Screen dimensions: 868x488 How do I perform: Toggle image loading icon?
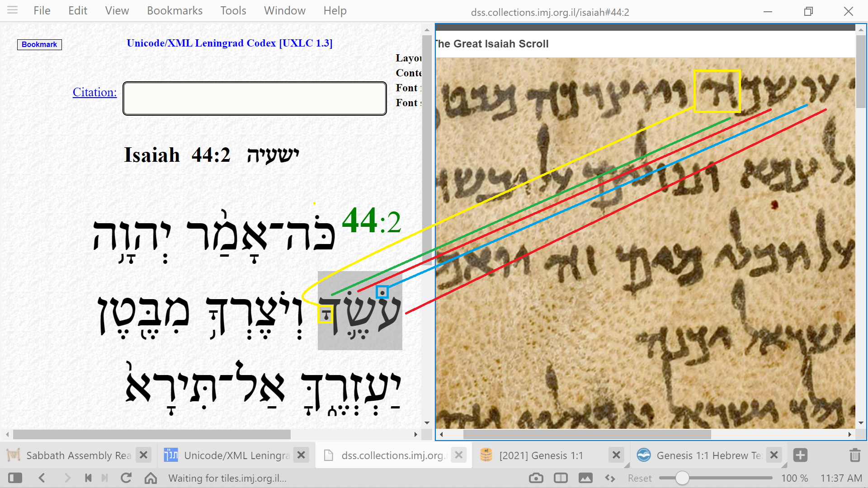pyautogui.click(x=585, y=478)
